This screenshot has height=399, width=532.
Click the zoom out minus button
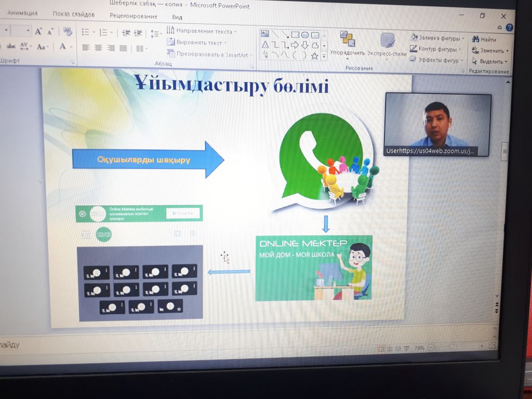point(431,347)
